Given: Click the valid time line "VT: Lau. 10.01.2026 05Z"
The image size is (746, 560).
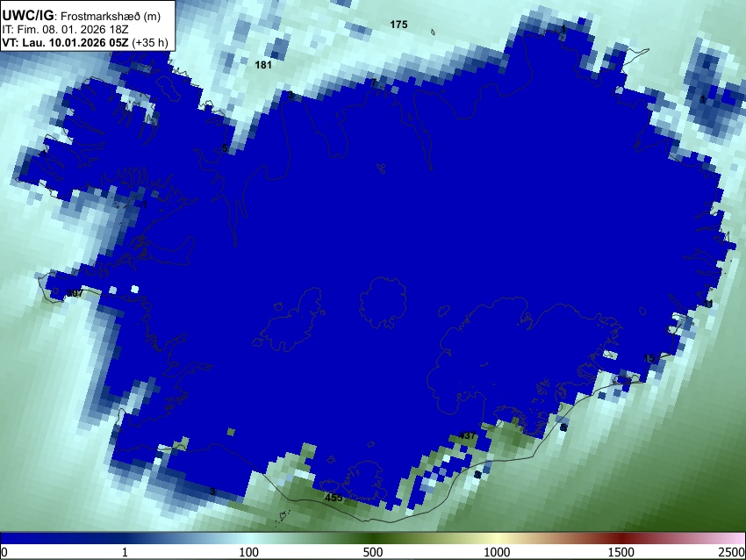Looking at the screenshot, I should pyautogui.click(x=65, y=42).
